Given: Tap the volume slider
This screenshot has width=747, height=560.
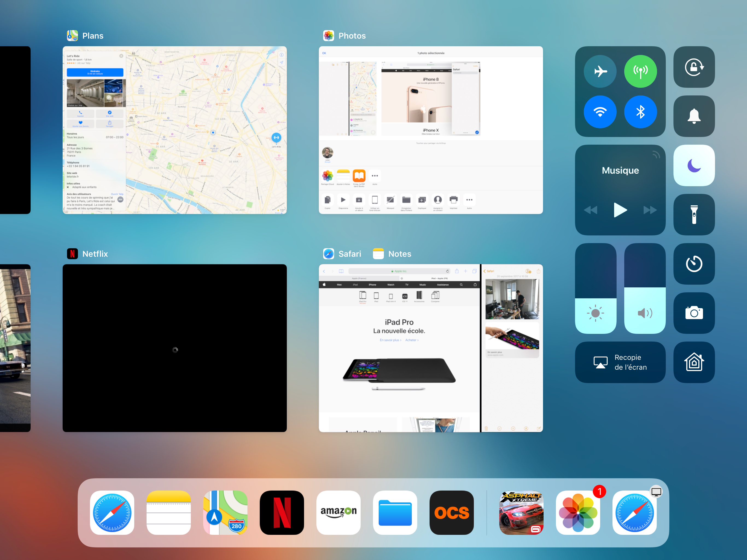Looking at the screenshot, I should coord(645,288).
